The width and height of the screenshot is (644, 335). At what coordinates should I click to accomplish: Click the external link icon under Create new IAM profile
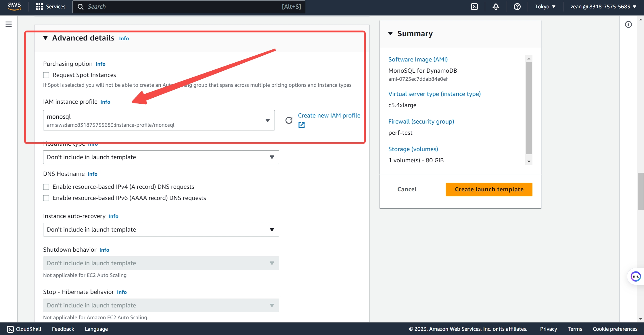[302, 125]
